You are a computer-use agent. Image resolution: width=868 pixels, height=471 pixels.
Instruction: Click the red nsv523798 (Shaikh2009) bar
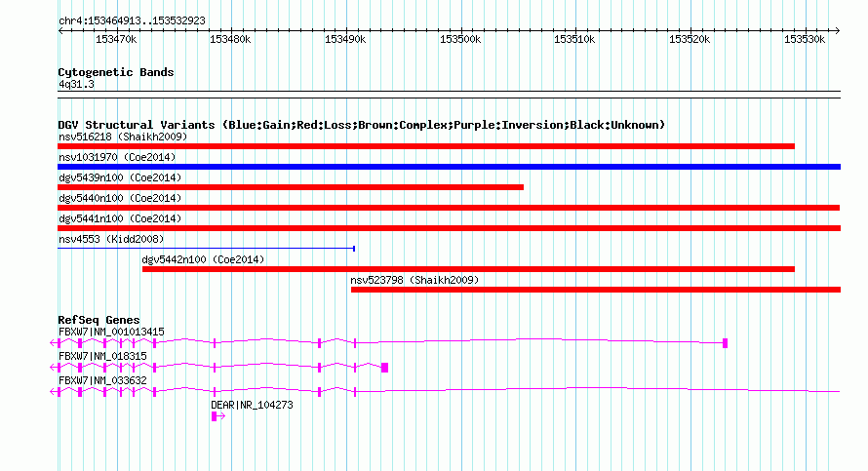point(596,290)
